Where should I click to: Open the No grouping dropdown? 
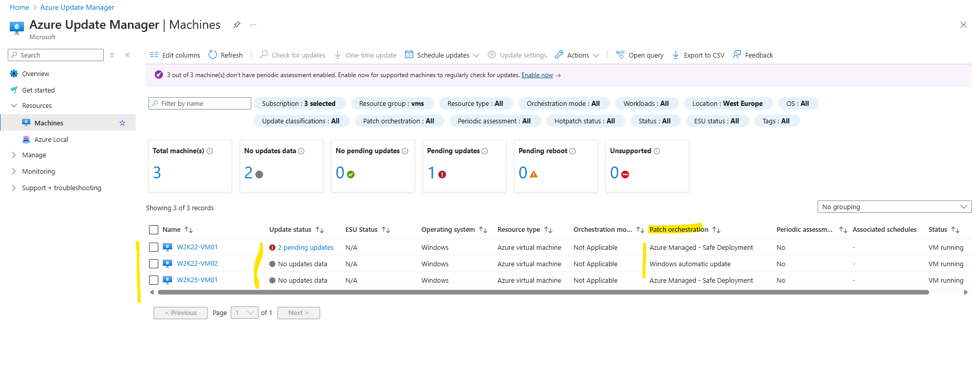tap(894, 207)
